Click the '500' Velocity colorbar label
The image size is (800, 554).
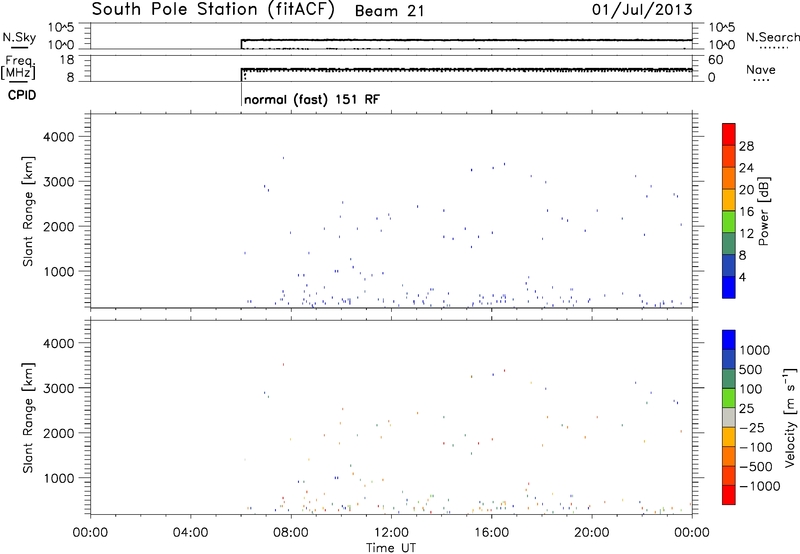coord(751,369)
